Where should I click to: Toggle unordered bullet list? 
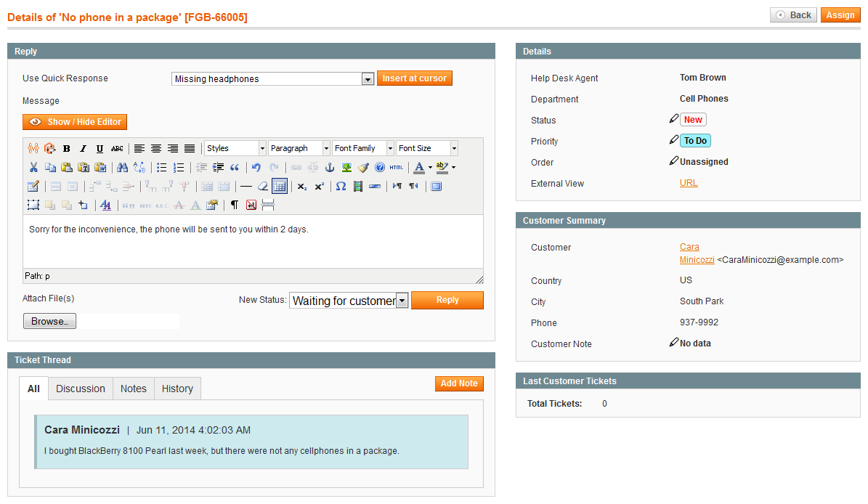click(x=162, y=167)
